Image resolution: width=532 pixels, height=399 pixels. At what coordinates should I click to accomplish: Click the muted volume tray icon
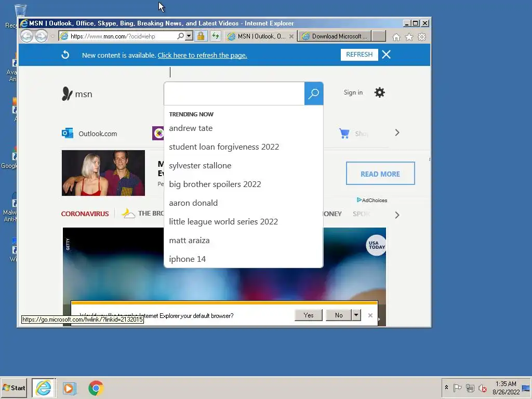483,388
